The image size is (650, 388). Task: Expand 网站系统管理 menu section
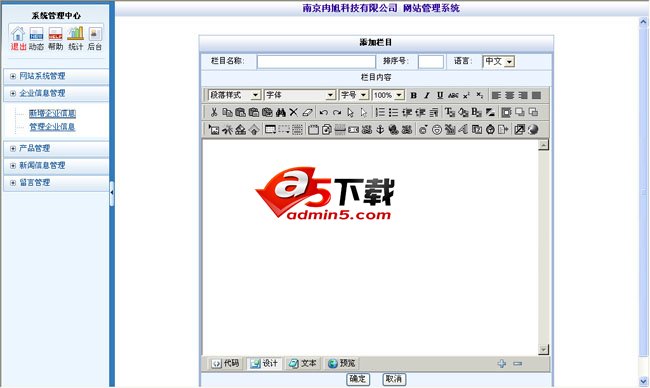(x=56, y=76)
